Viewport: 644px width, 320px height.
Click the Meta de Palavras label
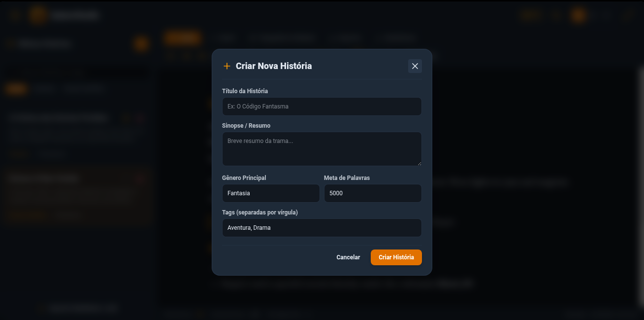[x=347, y=178]
